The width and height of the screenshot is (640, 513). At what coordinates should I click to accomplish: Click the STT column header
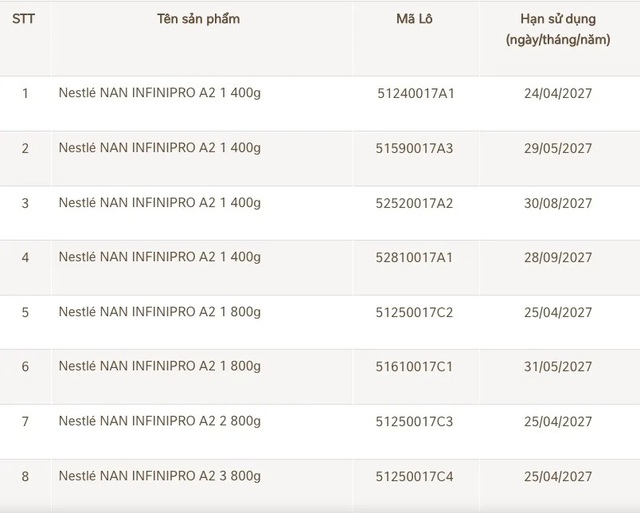25,19
